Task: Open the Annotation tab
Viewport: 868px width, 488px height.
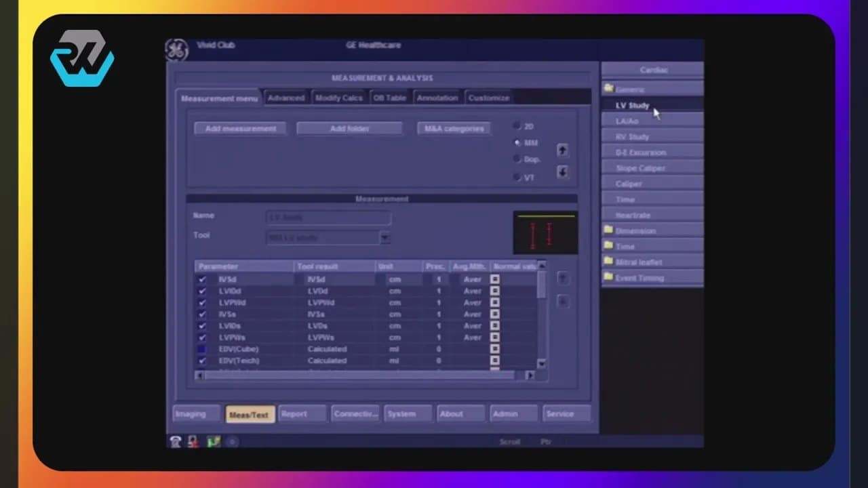Action: [437, 97]
